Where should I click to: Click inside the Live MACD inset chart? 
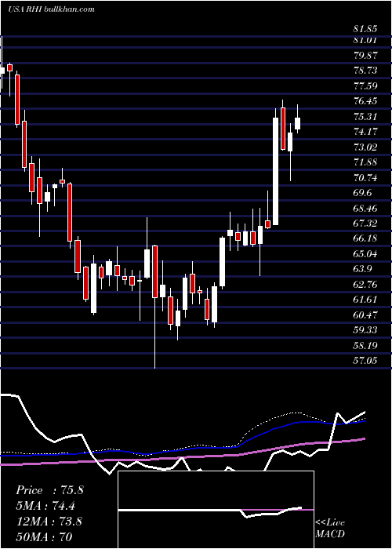(x=216, y=510)
